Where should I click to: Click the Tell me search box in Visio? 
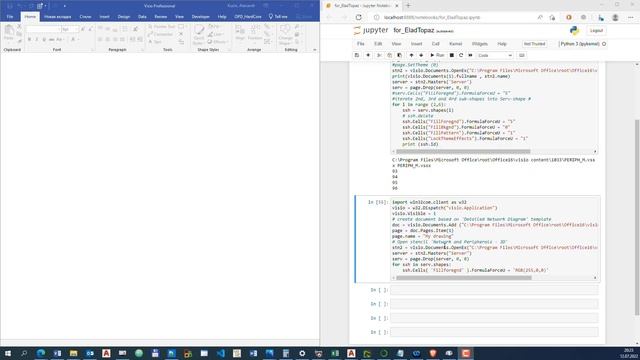pos(278,17)
